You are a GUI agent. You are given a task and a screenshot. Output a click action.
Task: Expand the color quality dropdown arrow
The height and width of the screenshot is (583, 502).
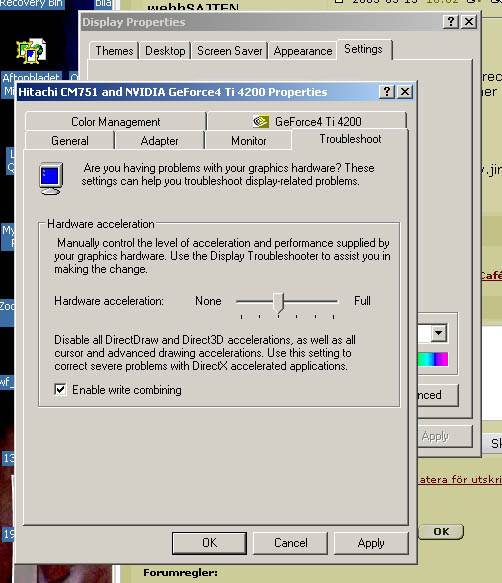coord(439,333)
